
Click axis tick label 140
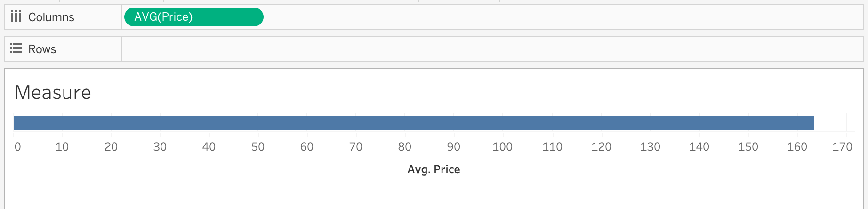699,147
